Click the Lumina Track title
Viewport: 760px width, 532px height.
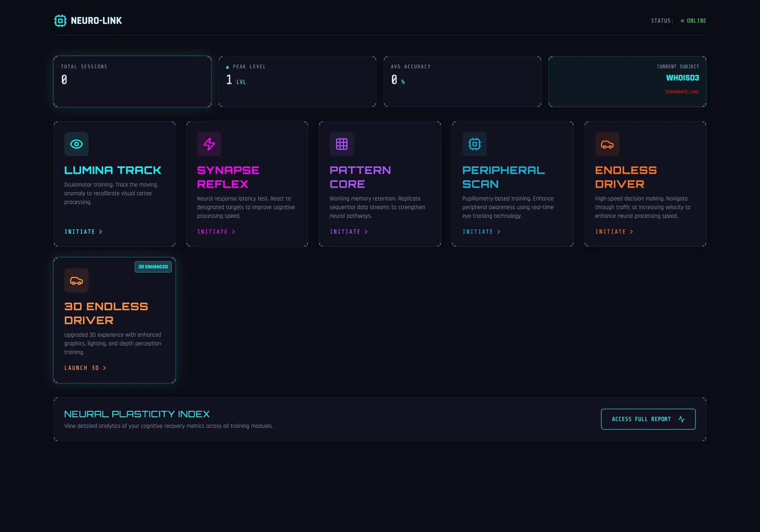click(113, 170)
